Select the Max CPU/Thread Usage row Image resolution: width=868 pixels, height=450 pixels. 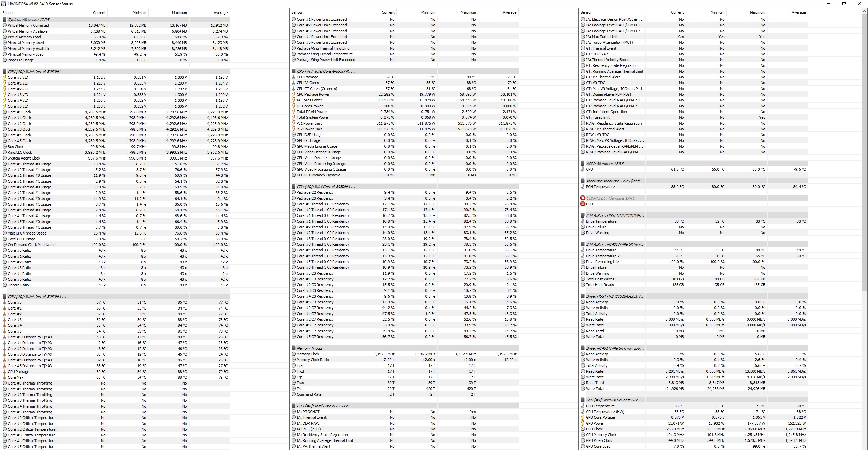pos(116,233)
